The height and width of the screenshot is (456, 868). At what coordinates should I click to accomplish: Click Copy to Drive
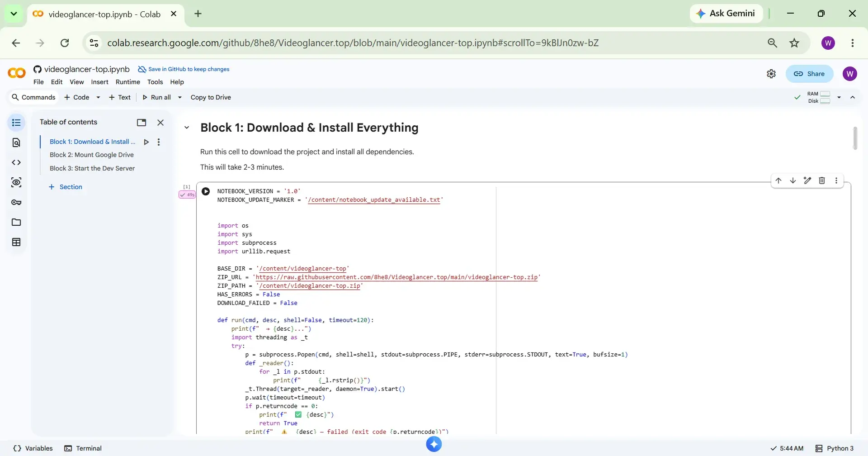click(x=211, y=97)
